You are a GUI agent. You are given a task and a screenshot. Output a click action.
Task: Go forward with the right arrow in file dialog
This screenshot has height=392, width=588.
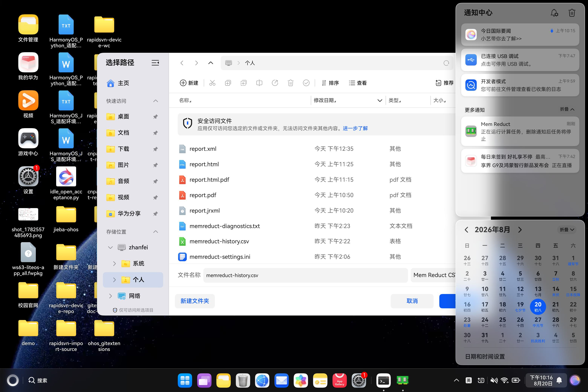click(x=197, y=63)
